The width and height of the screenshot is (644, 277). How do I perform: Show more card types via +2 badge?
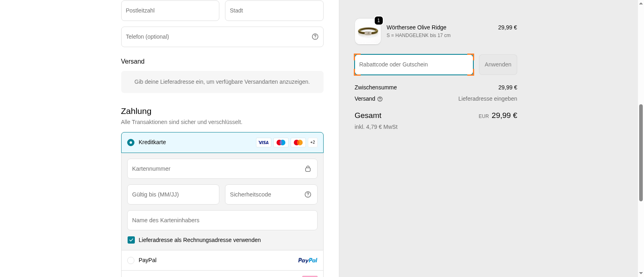click(x=313, y=143)
